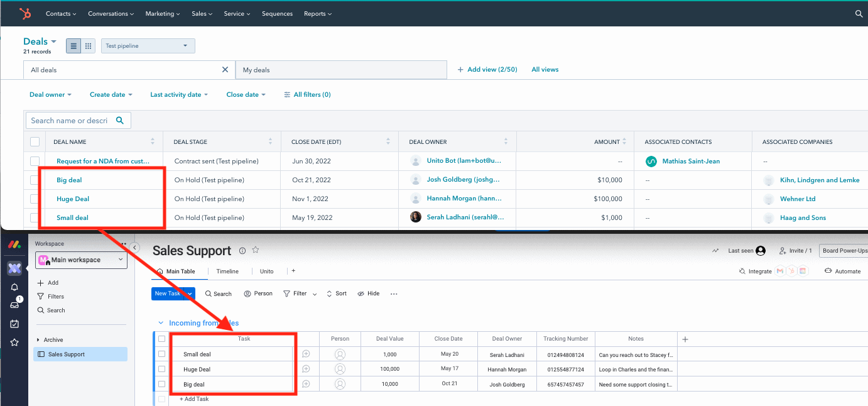Tick the checkbox next to Big deal

pos(35,180)
